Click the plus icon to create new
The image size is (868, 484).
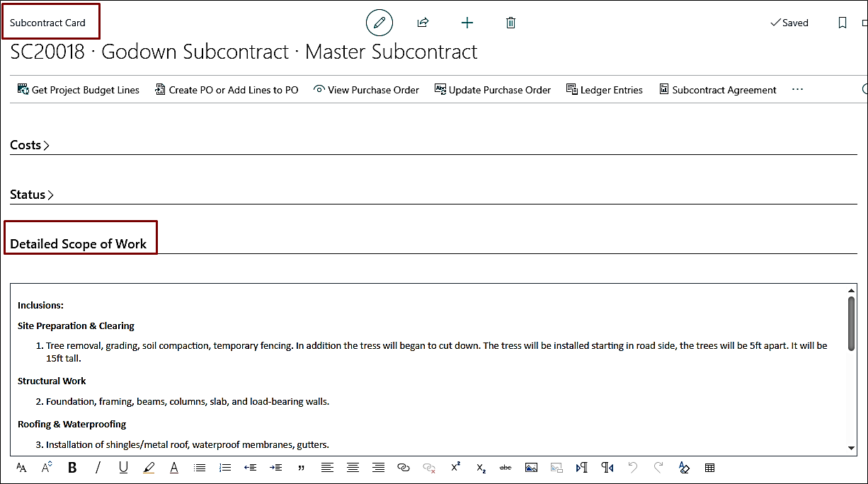click(x=467, y=23)
